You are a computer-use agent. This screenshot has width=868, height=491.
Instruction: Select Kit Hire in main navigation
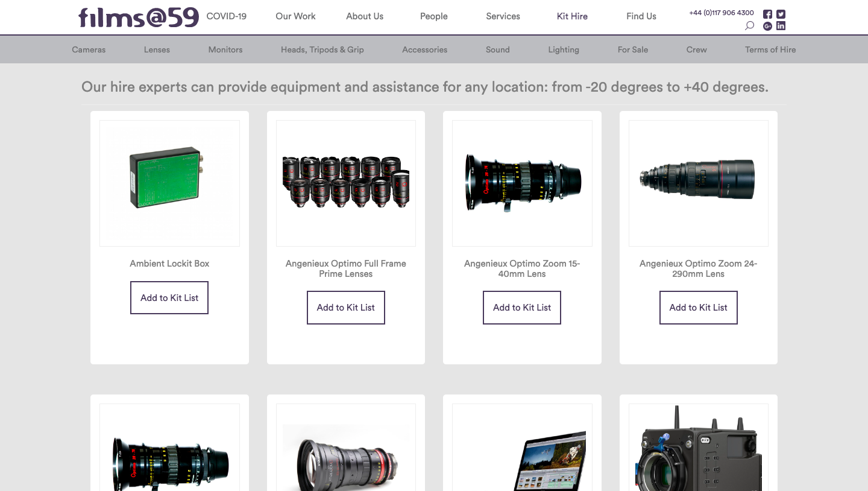pos(572,16)
